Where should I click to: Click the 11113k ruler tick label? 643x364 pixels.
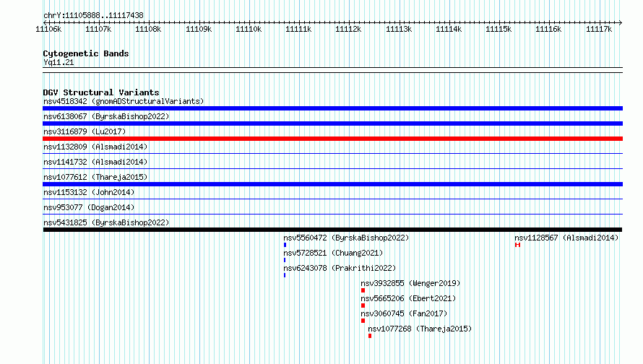click(x=399, y=29)
